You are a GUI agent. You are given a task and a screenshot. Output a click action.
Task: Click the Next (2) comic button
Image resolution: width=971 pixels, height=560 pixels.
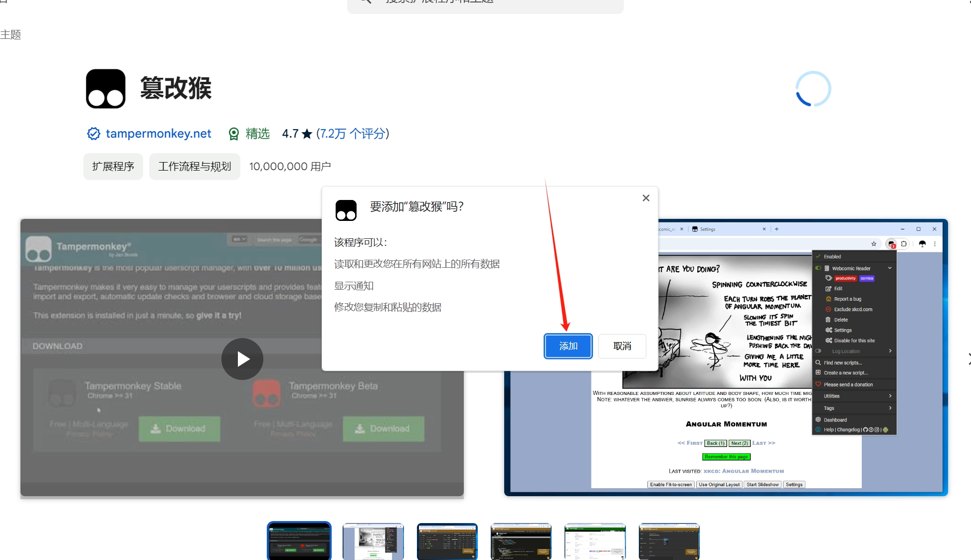pos(740,443)
